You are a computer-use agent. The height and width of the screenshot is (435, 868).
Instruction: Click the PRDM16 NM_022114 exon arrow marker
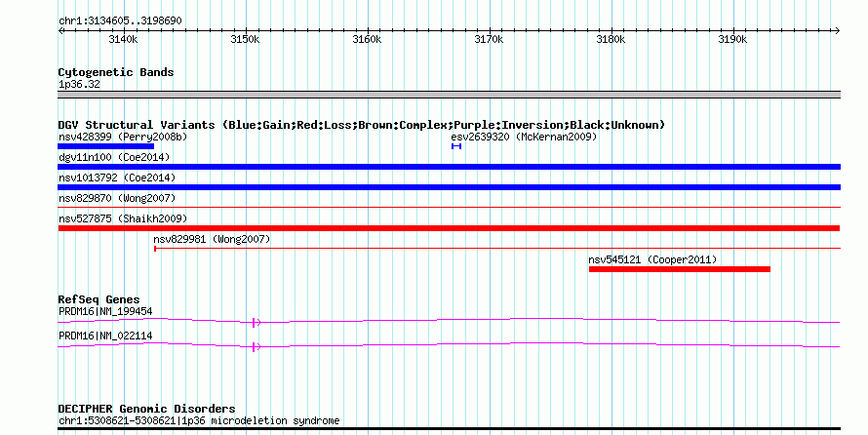(256, 347)
